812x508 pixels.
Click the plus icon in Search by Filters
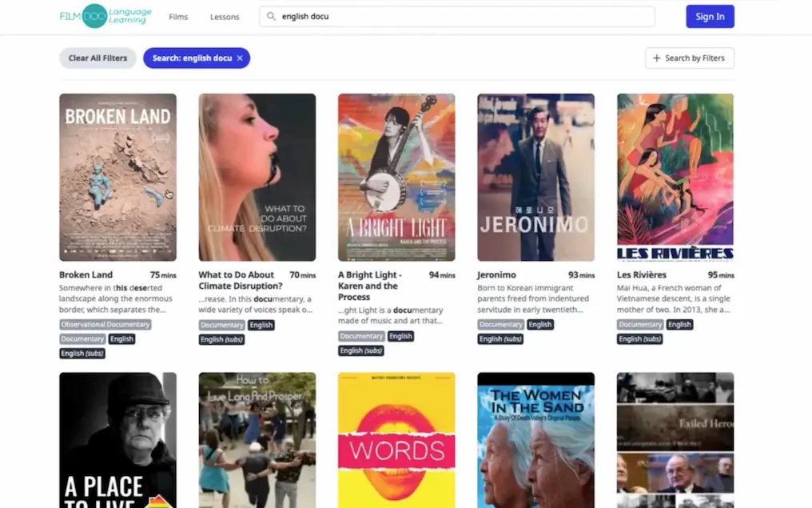point(657,58)
